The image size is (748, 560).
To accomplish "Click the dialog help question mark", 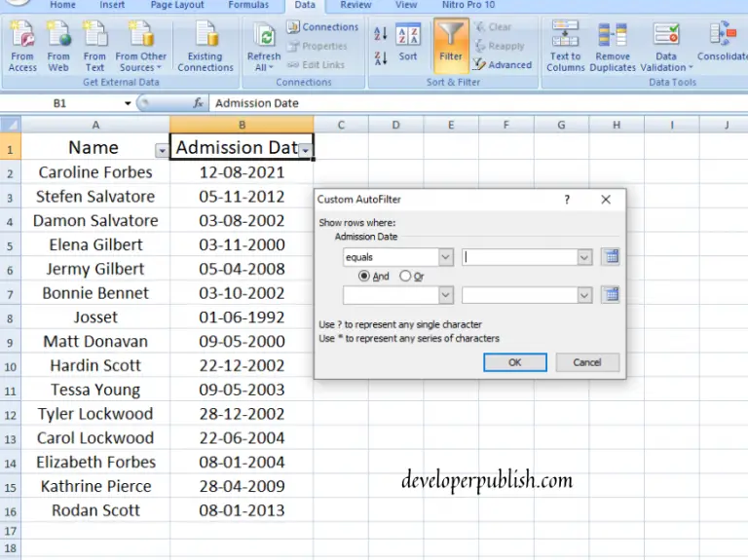I will click(x=567, y=200).
